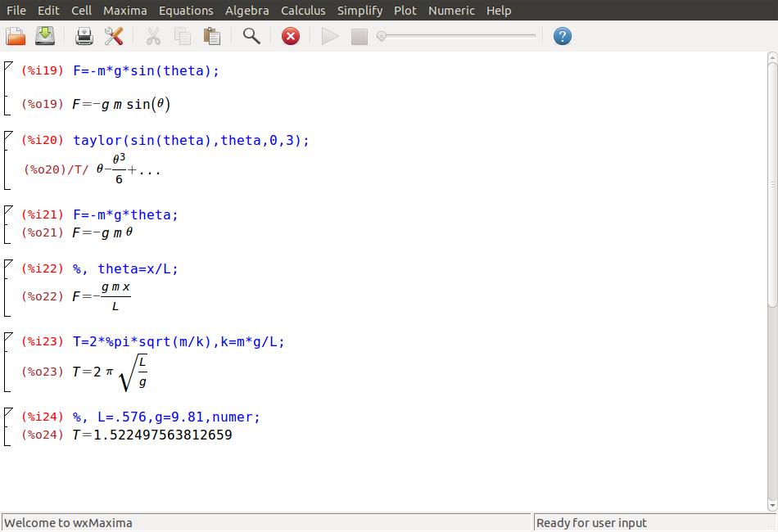
Task: Open the Calculus menu
Action: [x=303, y=11]
